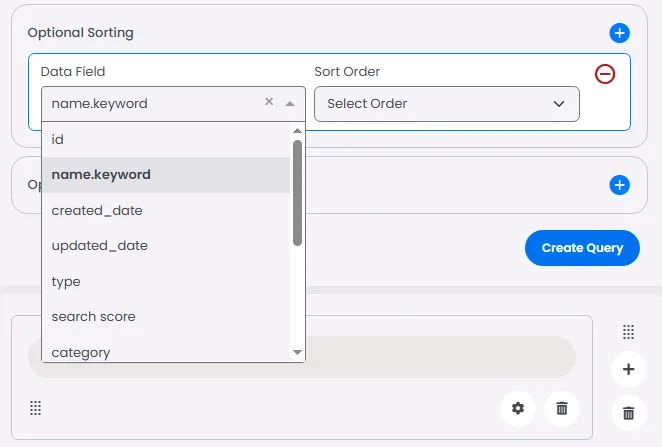Delete the bottom card with trash icon
This screenshot has height=447, width=662.
point(562,408)
